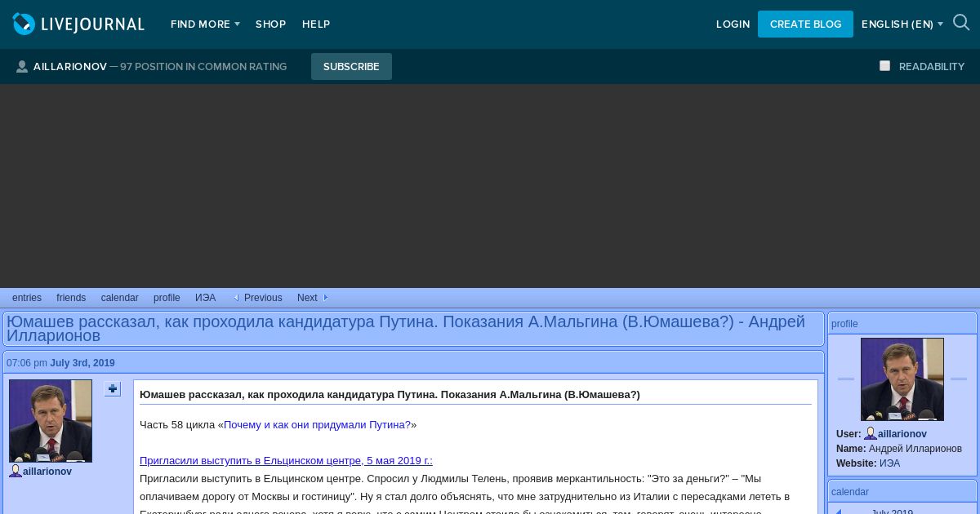Click the user icon under the author's avatar
Screen dimensions: 980x514
[16, 471]
